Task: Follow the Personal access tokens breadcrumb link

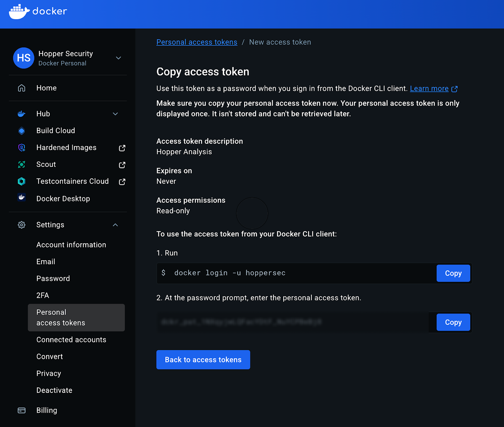Action: [x=197, y=42]
